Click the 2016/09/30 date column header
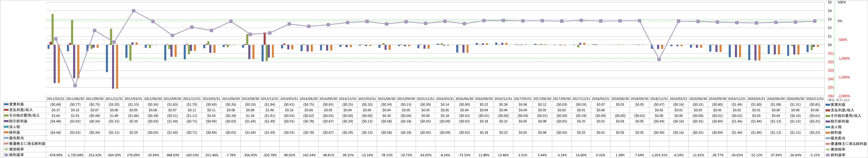 click(484, 99)
